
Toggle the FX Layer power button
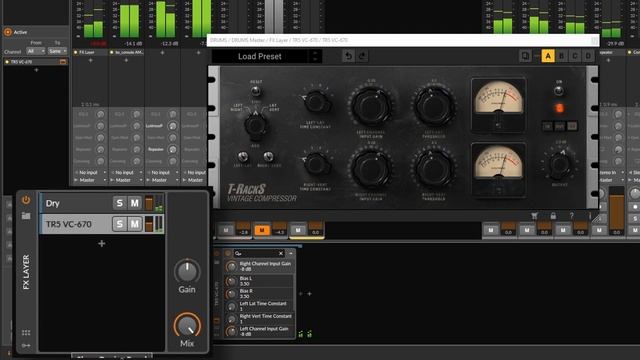[26, 200]
